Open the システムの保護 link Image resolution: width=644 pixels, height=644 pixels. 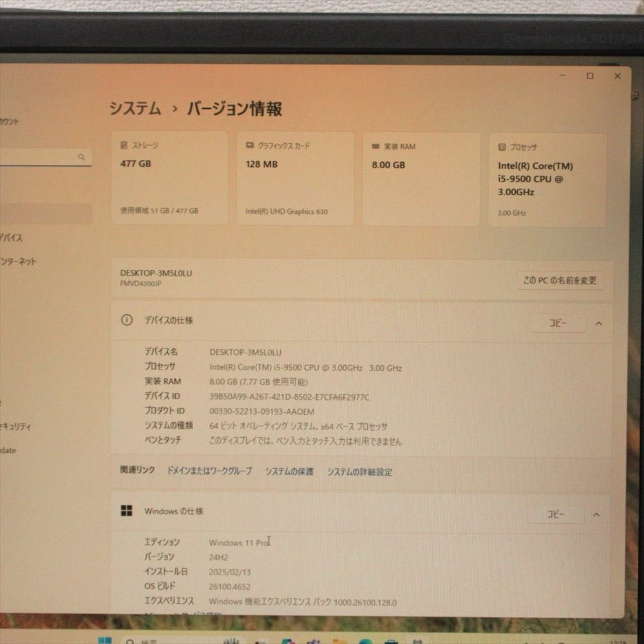click(289, 471)
